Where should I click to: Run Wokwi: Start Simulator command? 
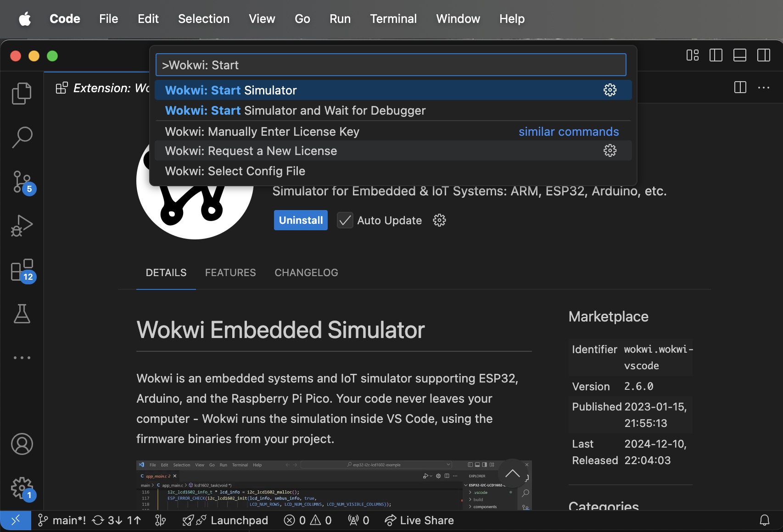pos(393,90)
